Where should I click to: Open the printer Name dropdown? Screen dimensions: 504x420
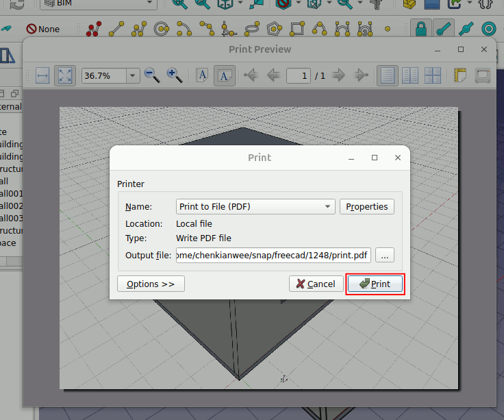pyautogui.click(x=255, y=206)
